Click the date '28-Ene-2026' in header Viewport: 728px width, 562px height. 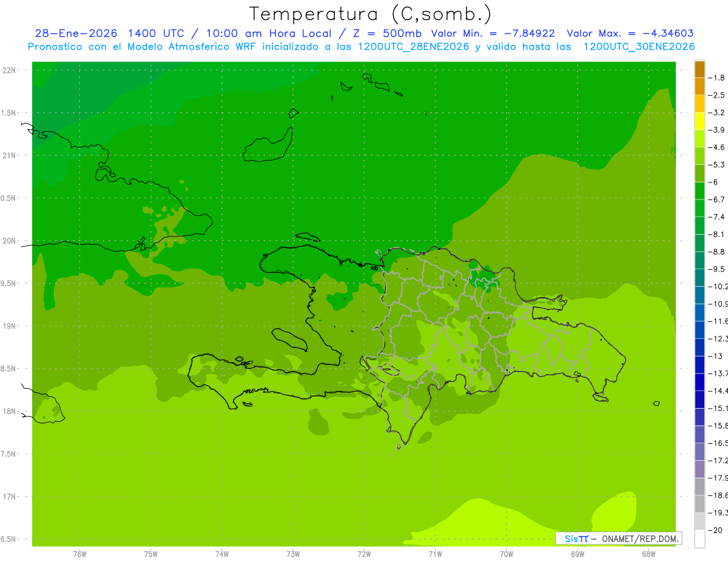tap(75, 33)
